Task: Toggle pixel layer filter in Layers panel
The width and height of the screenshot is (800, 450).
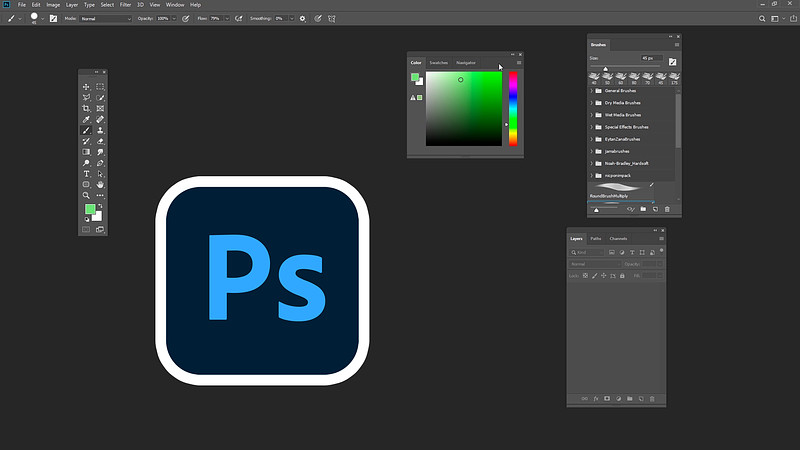Action: coord(612,252)
